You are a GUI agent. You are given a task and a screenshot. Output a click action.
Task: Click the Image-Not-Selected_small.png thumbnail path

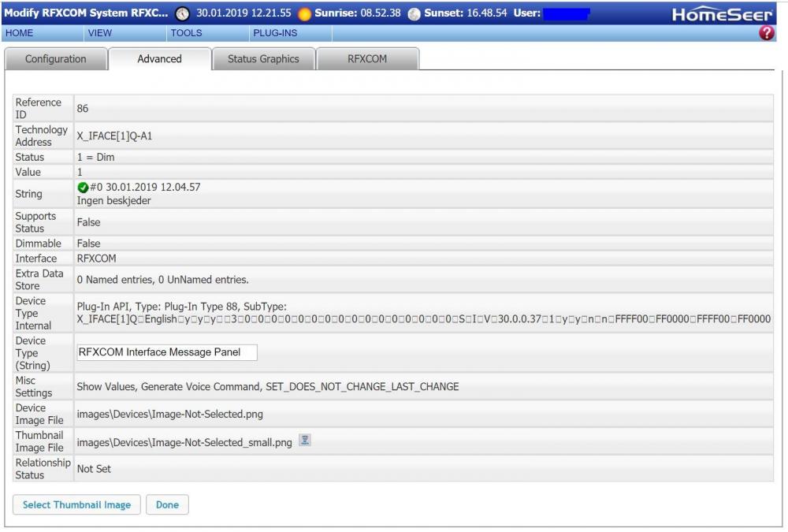[x=184, y=442]
